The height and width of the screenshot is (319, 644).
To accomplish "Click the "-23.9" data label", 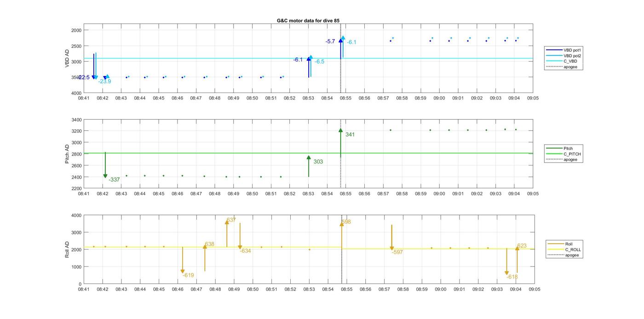I will click(x=104, y=81).
